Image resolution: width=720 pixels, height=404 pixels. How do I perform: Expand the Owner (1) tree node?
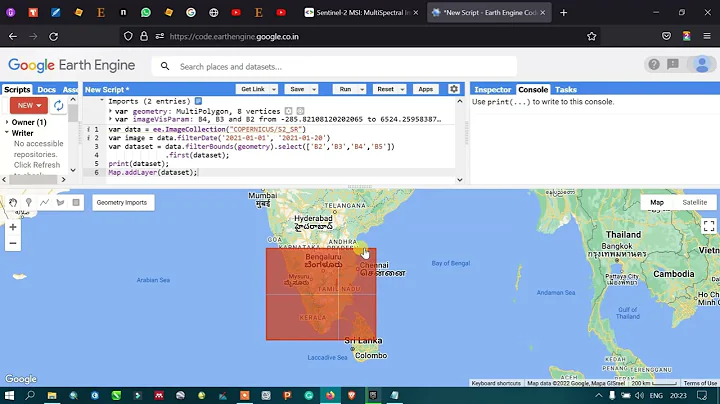click(7, 122)
